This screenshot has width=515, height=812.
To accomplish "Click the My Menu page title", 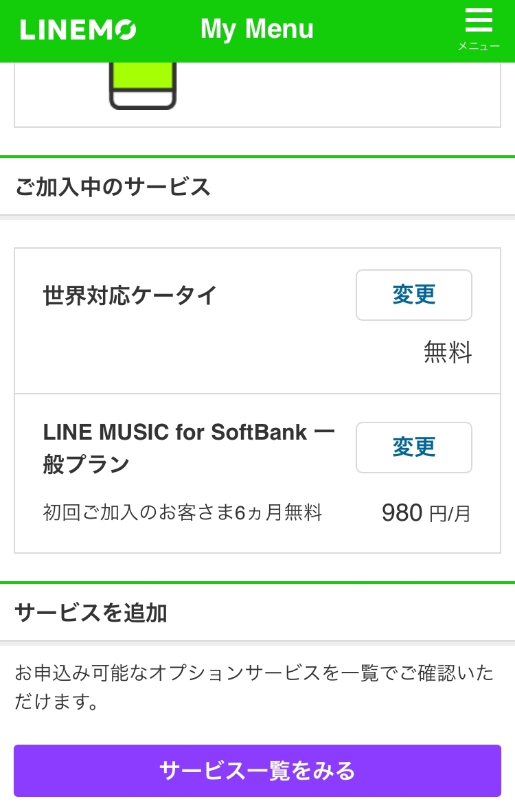I will tap(257, 30).
